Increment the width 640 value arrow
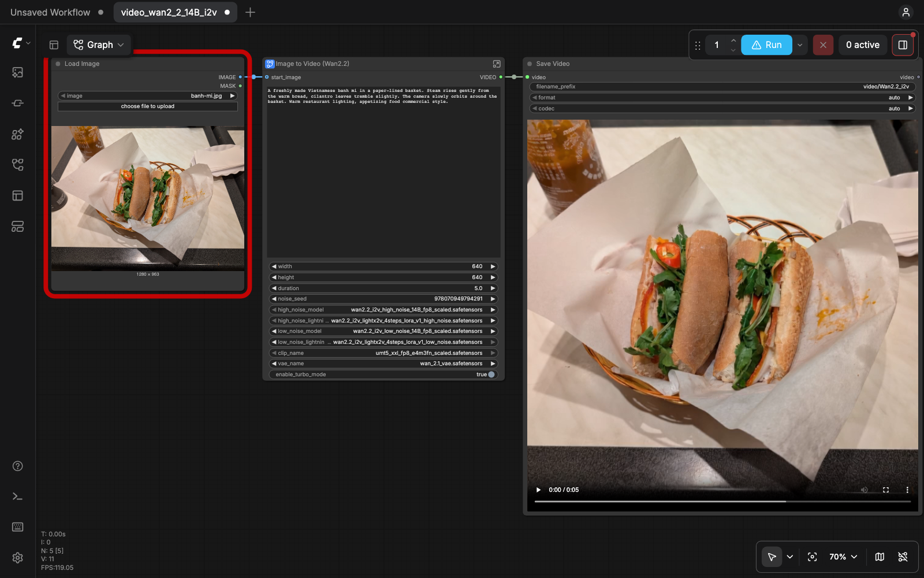Viewport: 924px width, 578px height. [493, 266]
